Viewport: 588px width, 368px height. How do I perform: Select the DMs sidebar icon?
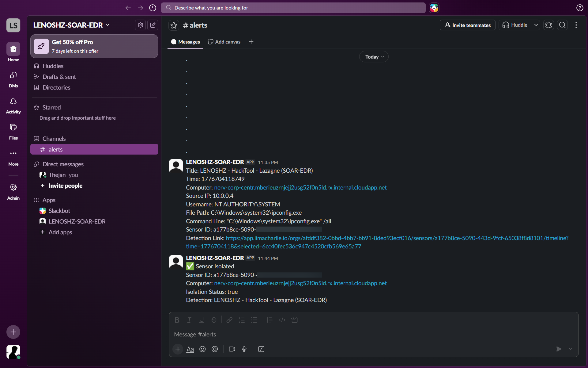[x=13, y=79]
